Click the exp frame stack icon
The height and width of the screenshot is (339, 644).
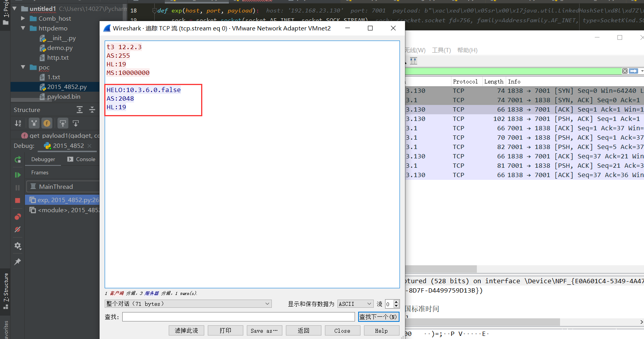(x=33, y=200)
